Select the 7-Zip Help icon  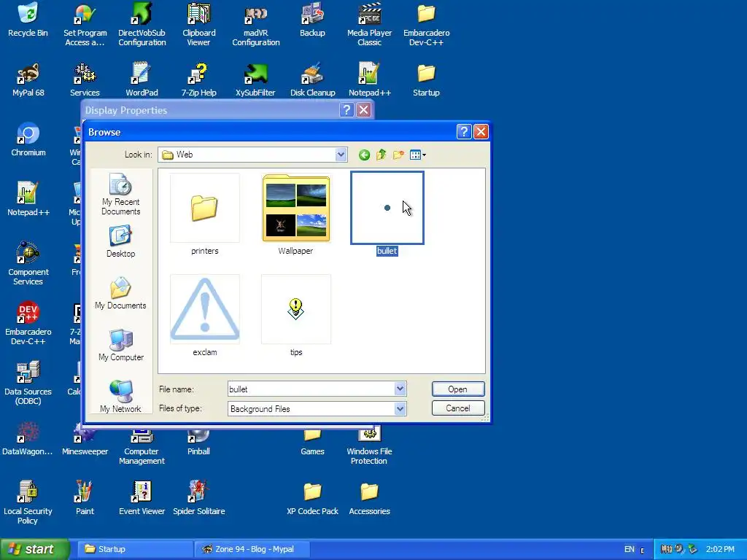point(198,80)
